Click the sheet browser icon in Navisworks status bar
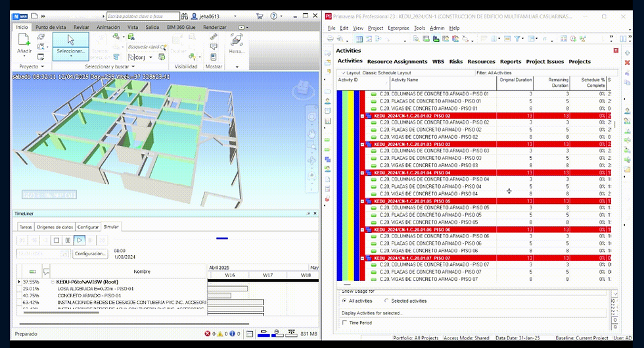The width and height of the screenshot is (644, 348). [249, 334]
